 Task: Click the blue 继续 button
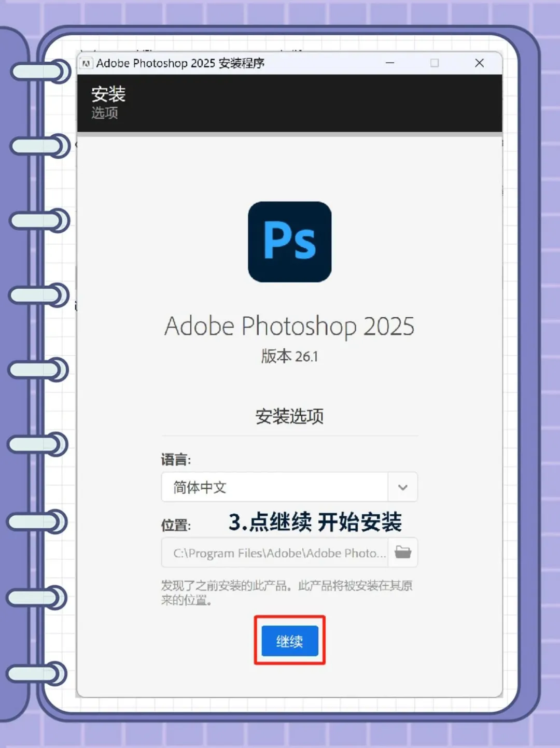pyautogui.click(x=289, y=641)
